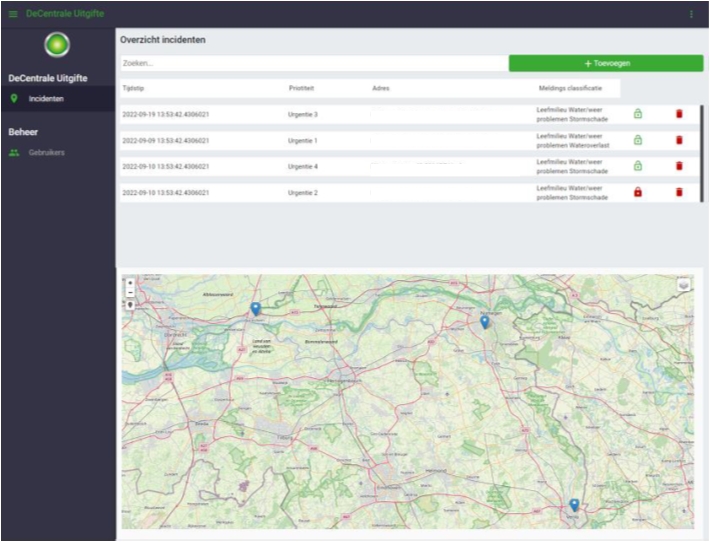Zoom out on the map
This screenshot has width=710, height=542.
point(130,293)
